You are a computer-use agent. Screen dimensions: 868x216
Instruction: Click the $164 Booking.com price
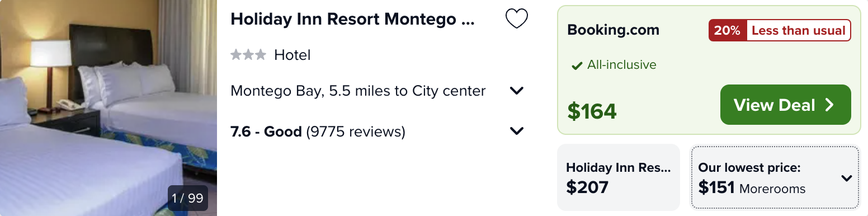592,111
